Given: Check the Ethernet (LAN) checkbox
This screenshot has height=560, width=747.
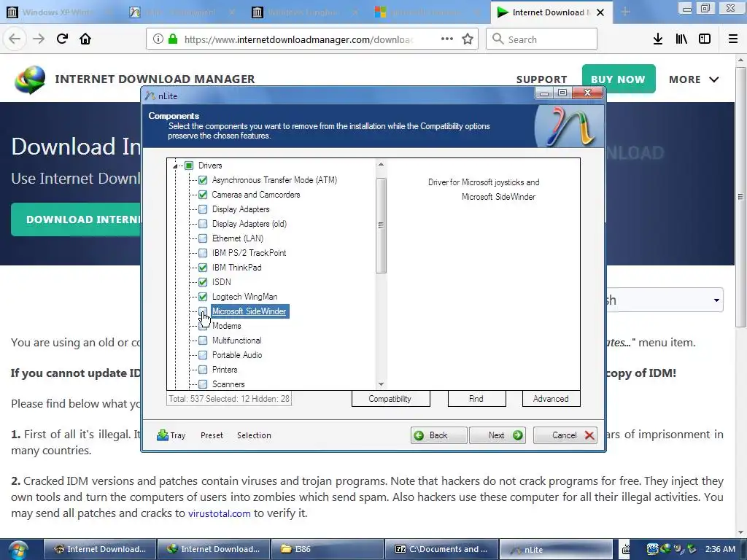Looking at the screenshot, I should (x=203, y=238).
